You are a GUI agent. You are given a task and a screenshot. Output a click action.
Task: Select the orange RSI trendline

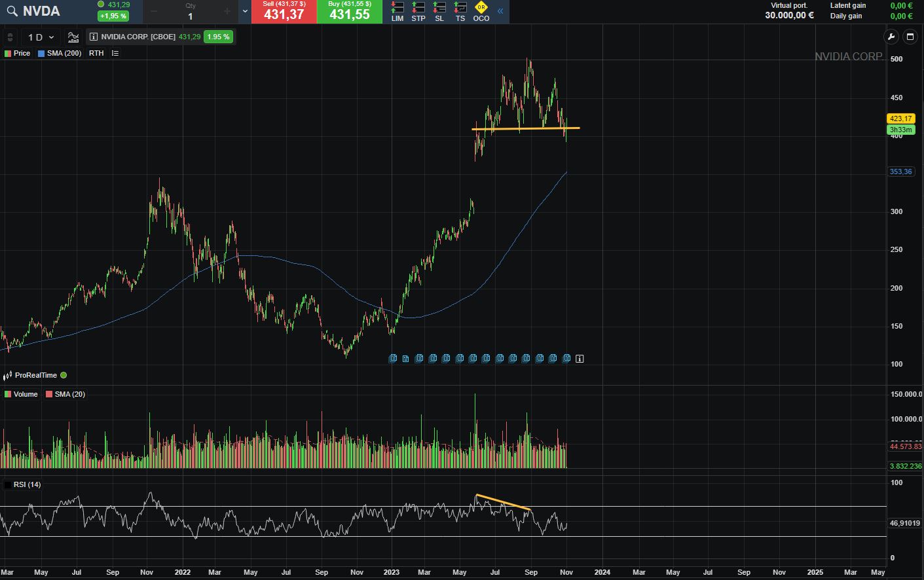(x=503, y=502)
